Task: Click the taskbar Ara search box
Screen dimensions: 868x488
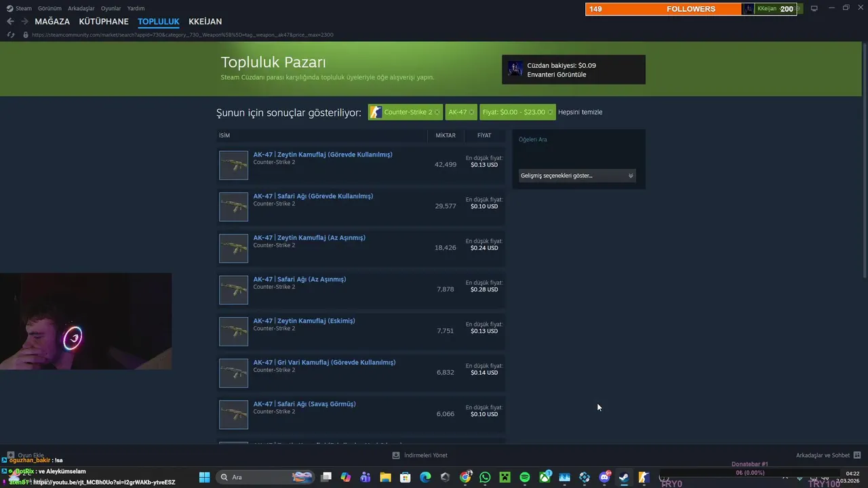Action: click(265, 477)
